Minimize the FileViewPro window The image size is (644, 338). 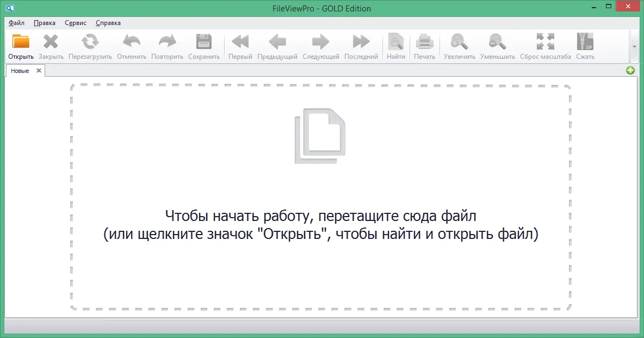pos(593,8)
